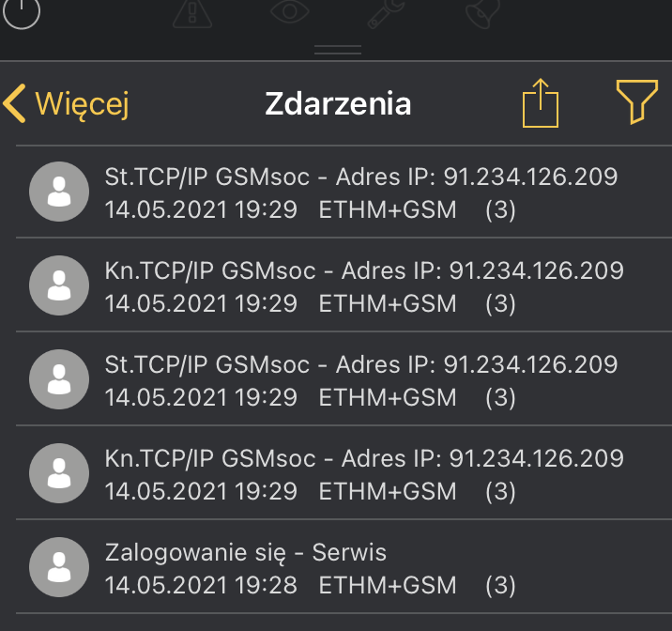Tap the avatar of the first Kn.TCP/IP event

tap(59, 285)
